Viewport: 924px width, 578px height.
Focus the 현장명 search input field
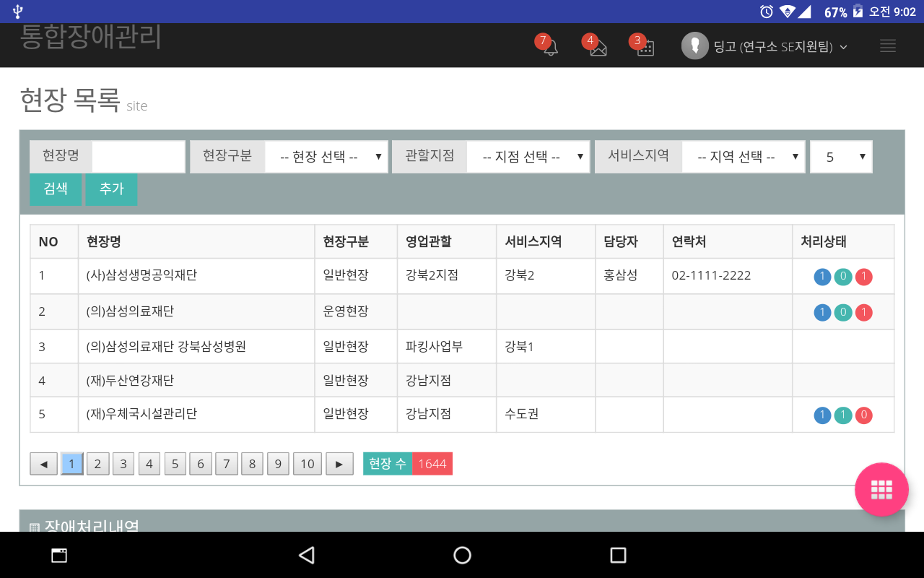coord(139,157)
